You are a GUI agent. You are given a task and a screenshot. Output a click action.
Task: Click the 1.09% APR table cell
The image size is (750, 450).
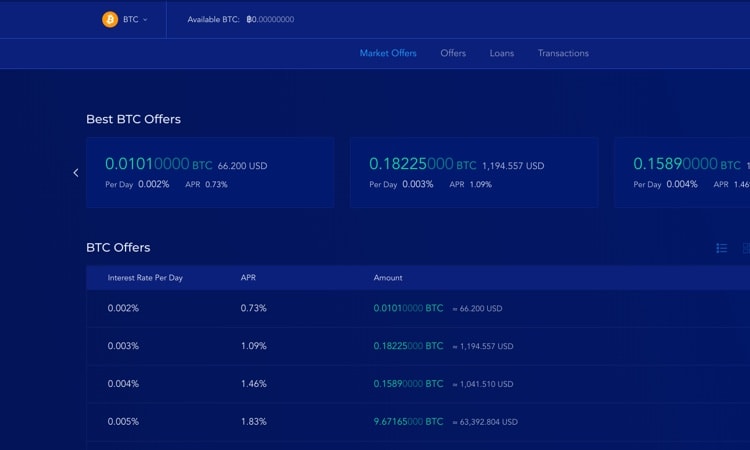click(x=254, y=346)
